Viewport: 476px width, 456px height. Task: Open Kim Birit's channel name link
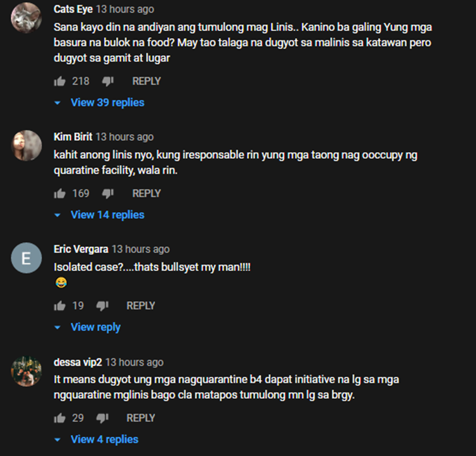pos(73,137)
